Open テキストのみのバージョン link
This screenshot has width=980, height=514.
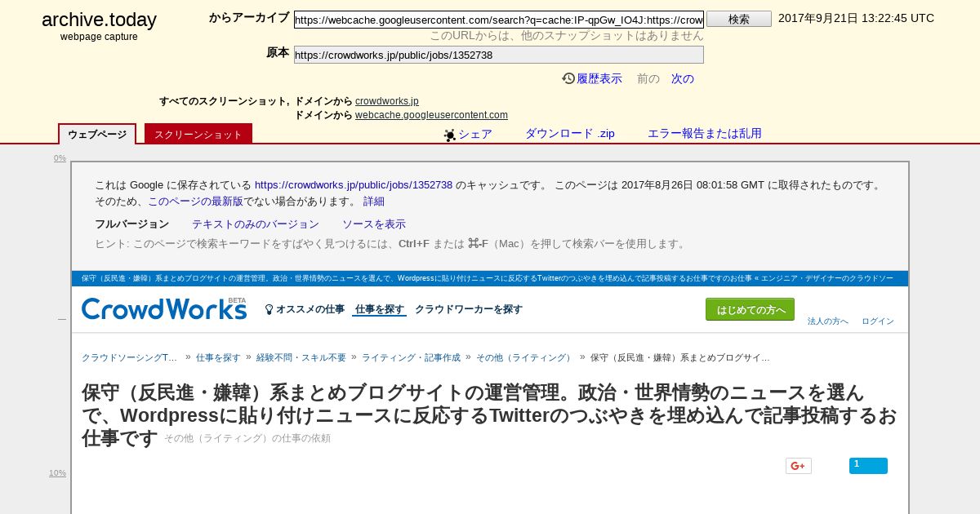pyautogui.click(x=256, y=224)
